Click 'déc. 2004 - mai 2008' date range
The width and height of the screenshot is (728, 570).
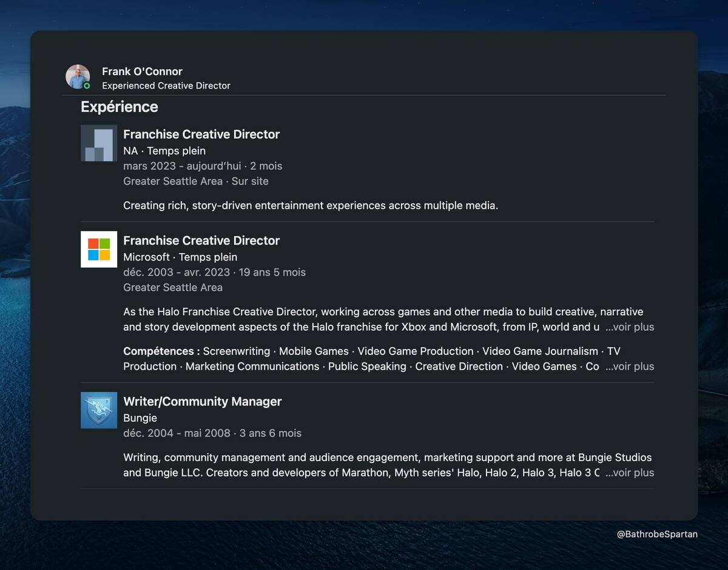coord(177,433)
